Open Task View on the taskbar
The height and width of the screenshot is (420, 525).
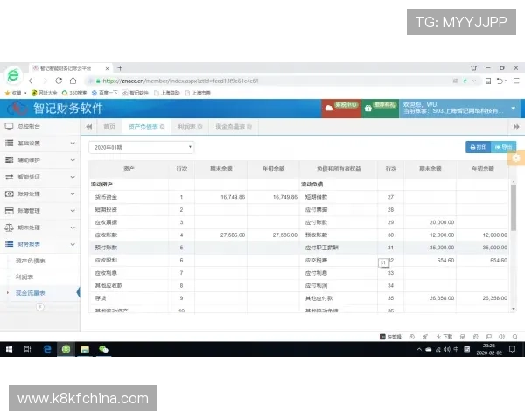pos(28,349)
